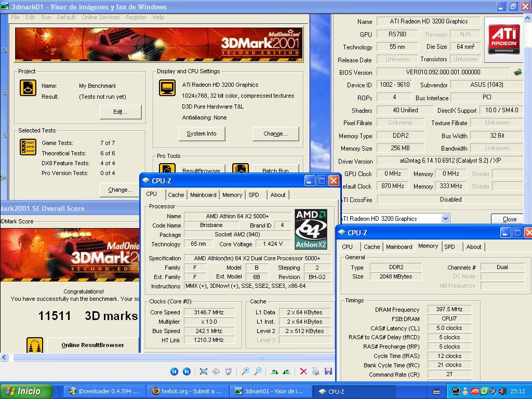Click Change... under Selected Tests
Screen dimensions: 532x399
[x=120, y=190]
